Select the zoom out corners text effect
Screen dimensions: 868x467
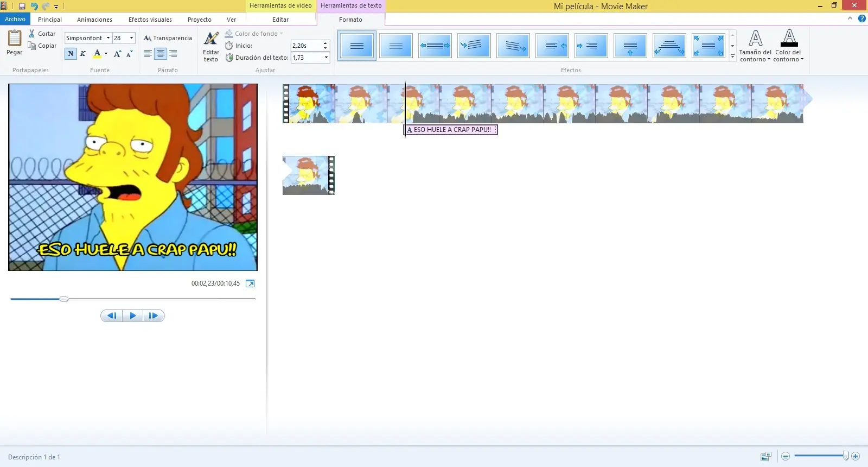[x=709, y=46]
